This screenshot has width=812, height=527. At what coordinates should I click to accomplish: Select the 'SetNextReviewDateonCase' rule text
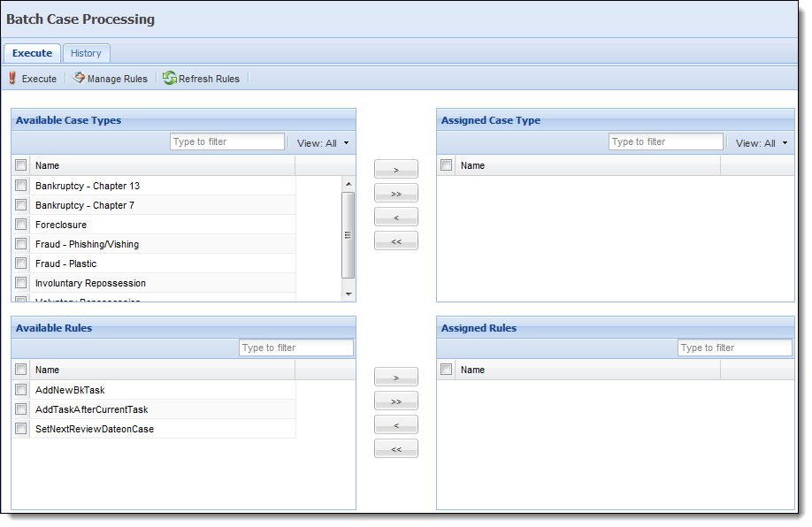pos(95,429)
